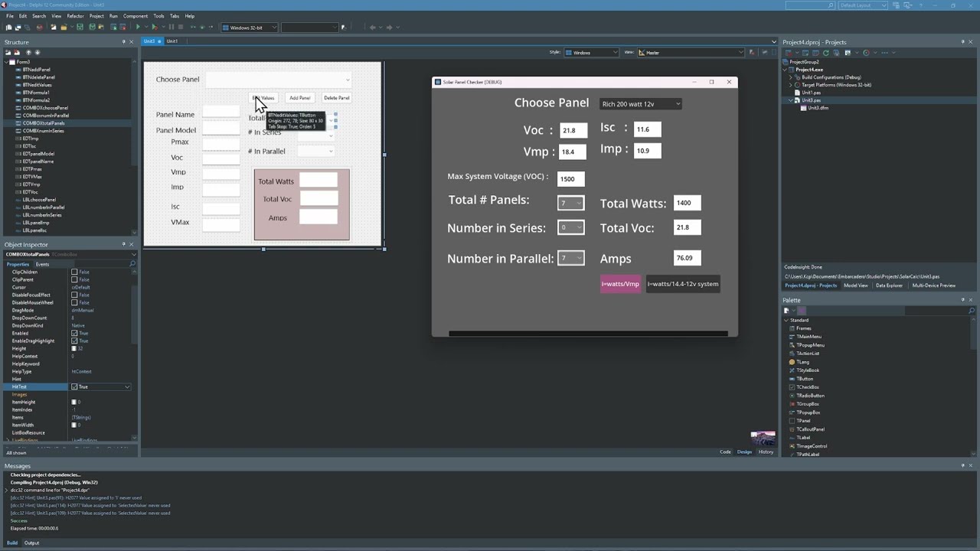Click the green Save icon in main toolbar

[x=80, y=27]
